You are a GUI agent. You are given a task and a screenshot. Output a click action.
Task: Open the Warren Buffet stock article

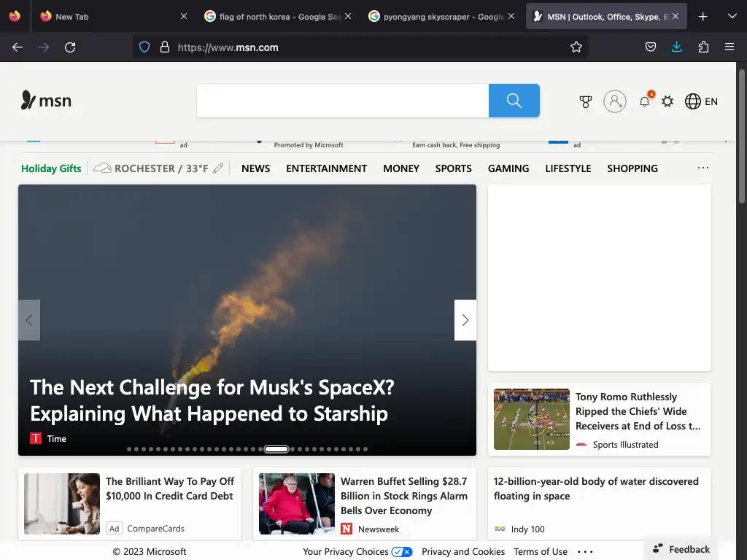404,496
